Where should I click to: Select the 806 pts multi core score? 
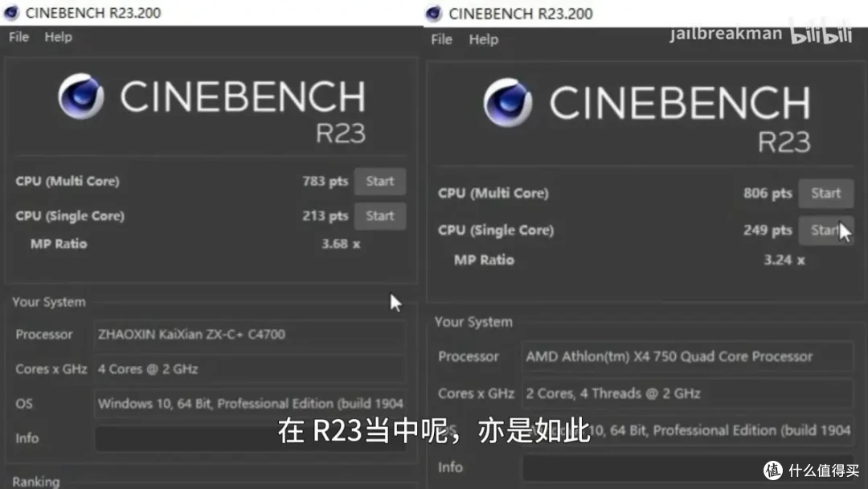pyautogui.click(x=768, y=193)
